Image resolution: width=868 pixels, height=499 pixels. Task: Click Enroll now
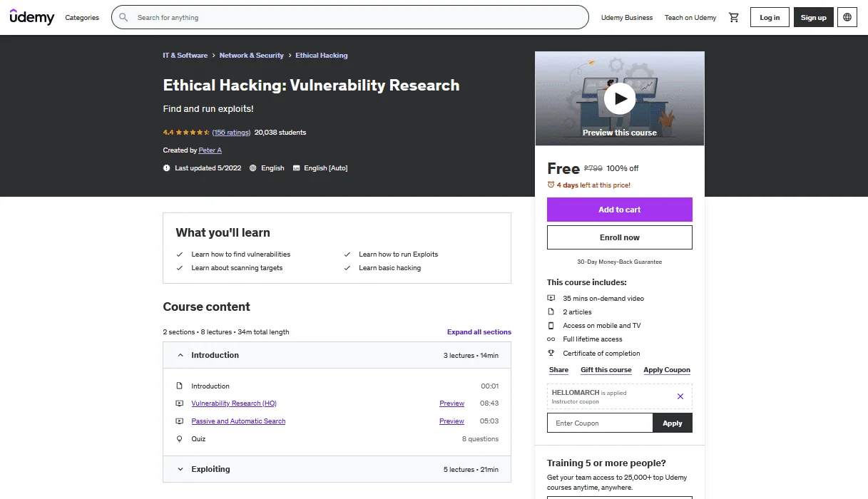point(620,237)
